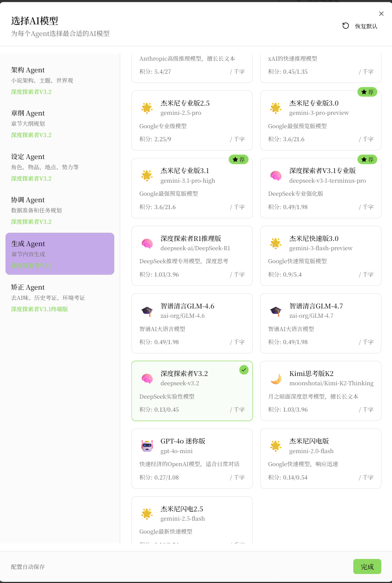Click the brain icon of 深度探索者R1推理版

point(147,243)
